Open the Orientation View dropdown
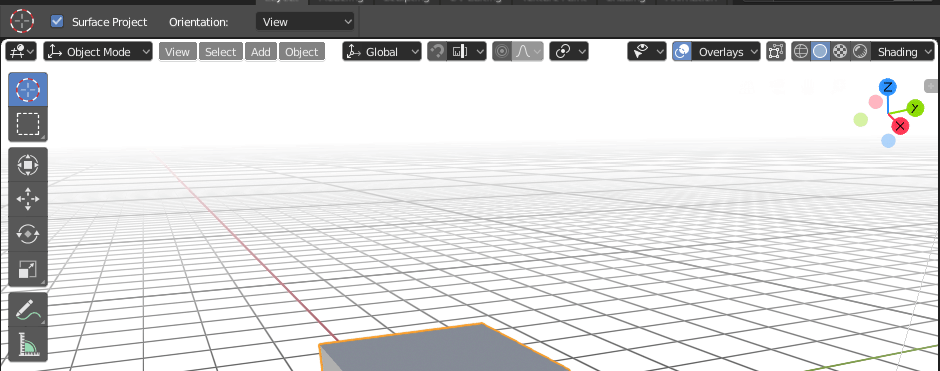The height and width of the screenshot is (371, 940). click(305, 22)
